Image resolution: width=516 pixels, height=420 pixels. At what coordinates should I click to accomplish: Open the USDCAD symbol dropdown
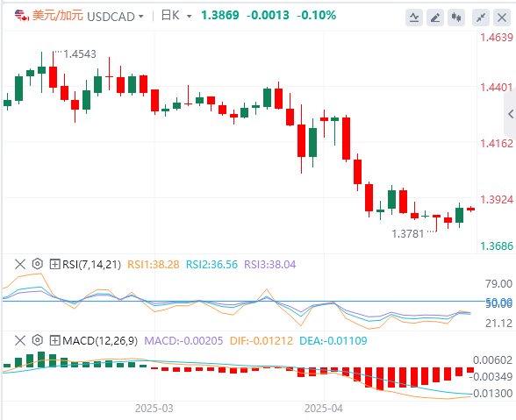140,16
